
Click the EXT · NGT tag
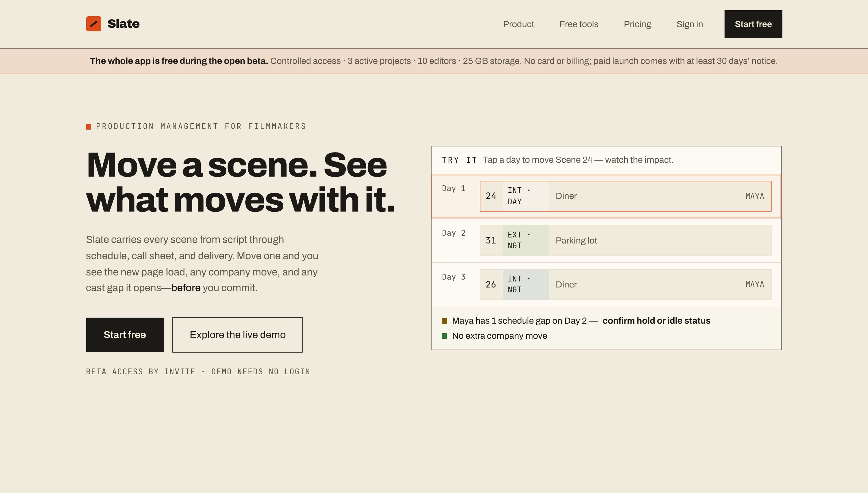525,240
